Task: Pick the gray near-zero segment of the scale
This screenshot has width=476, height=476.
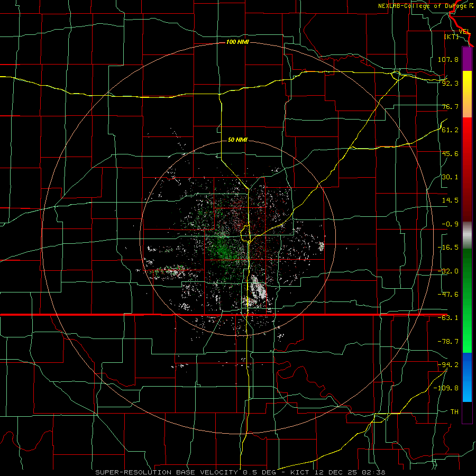Action: tap(467, 235)
